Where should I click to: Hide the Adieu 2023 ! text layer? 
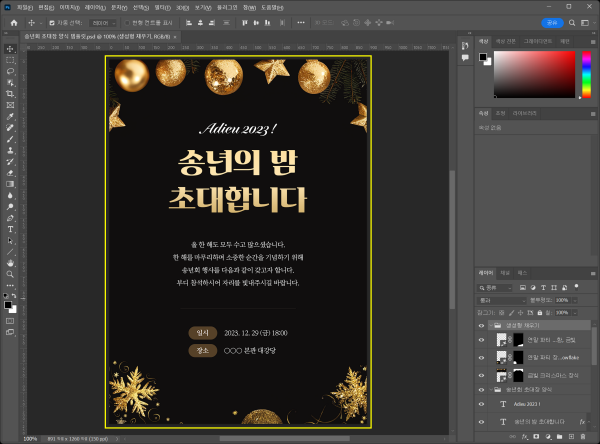[x=481, y=405]
